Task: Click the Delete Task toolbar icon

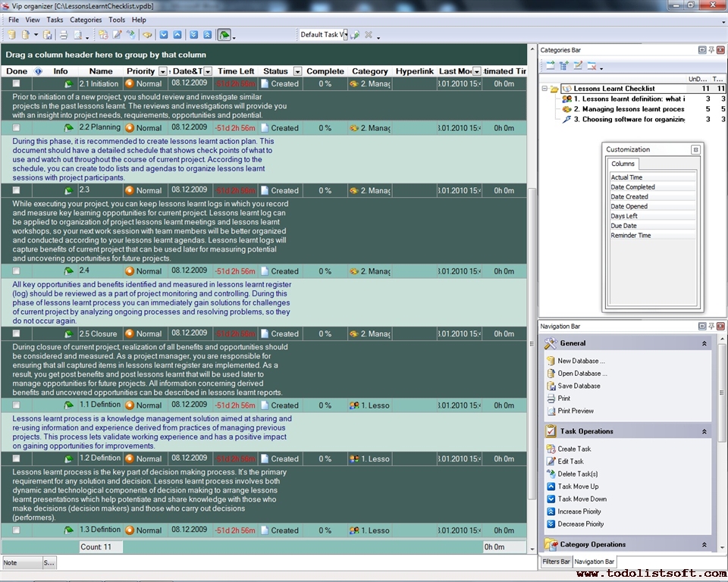Action: click(131, 35)
